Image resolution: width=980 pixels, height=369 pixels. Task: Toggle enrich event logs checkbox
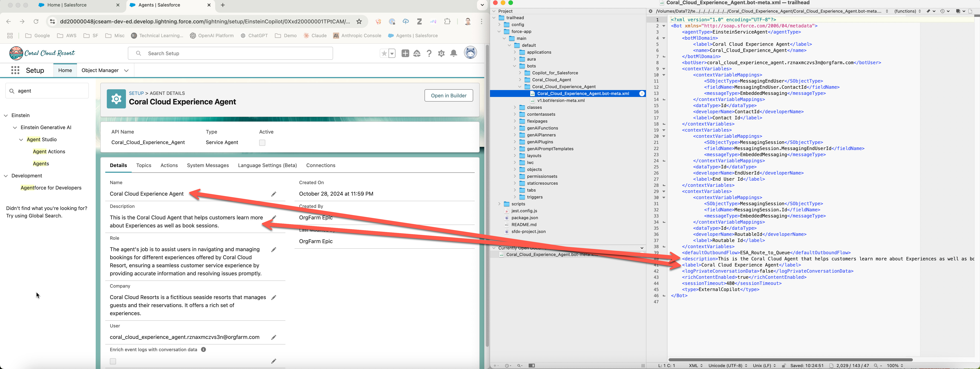coord(113,361)
